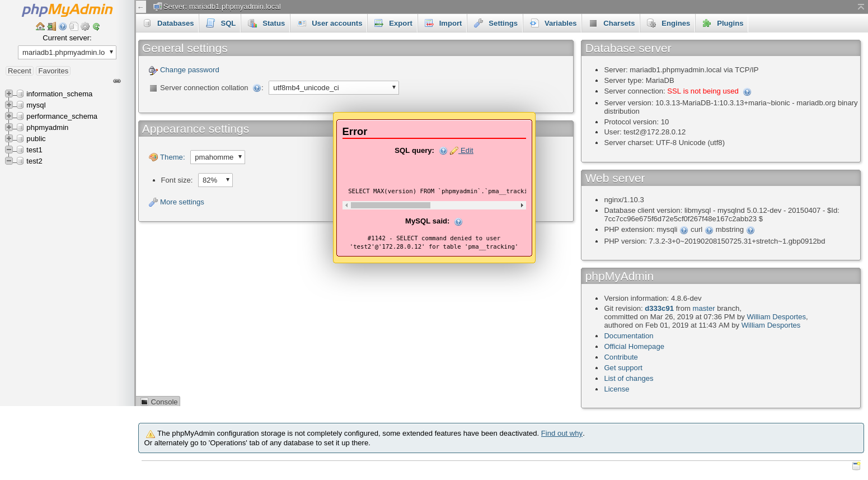
Task: Collapse the test1 database tree node
Action: tap(9, 150)
